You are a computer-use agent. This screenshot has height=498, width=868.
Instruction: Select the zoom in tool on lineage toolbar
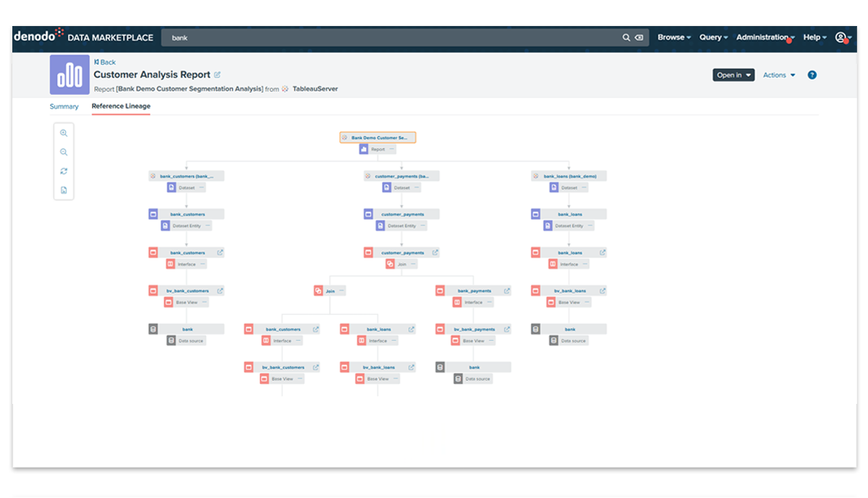click(64, 132)
